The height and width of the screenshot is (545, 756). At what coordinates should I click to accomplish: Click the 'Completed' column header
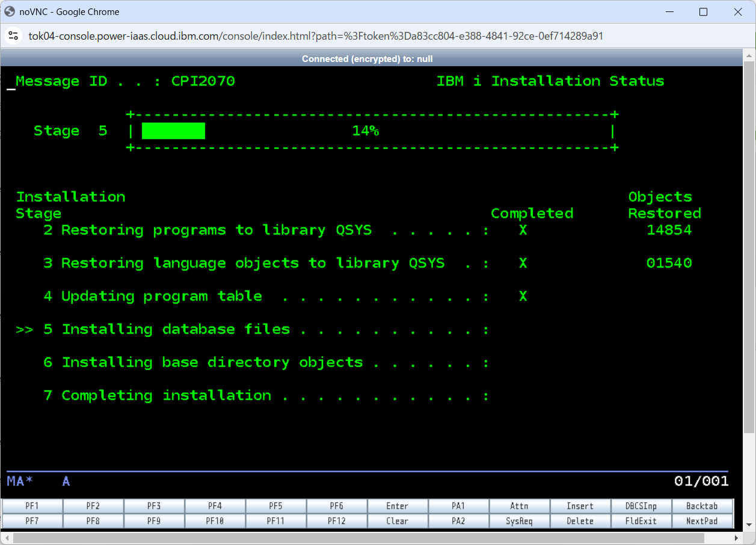coord(532,214)
